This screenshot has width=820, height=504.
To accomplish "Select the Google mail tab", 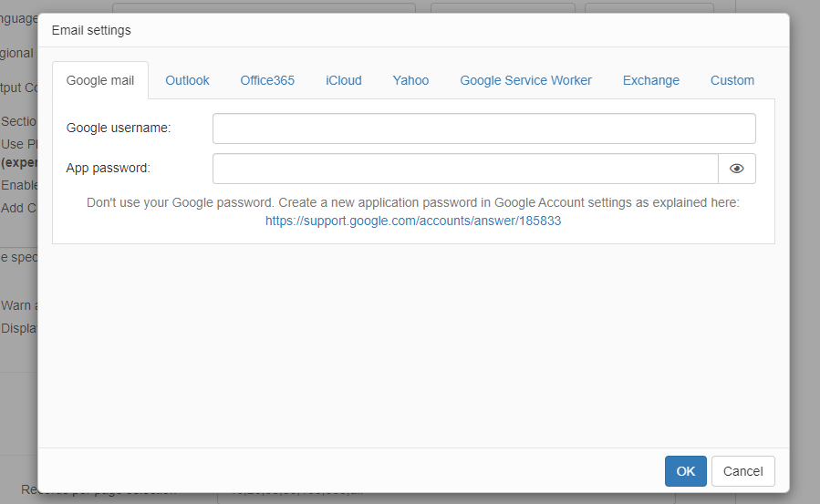I will 100,80.
